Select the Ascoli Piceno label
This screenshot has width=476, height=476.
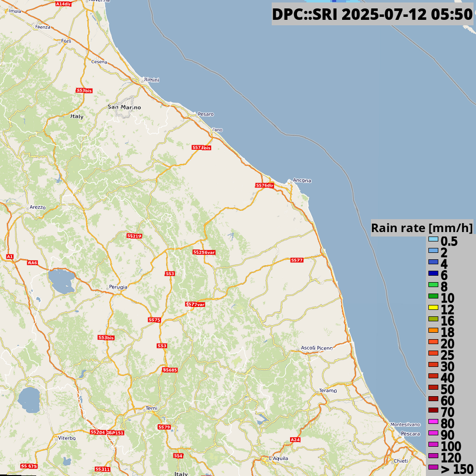317,348
